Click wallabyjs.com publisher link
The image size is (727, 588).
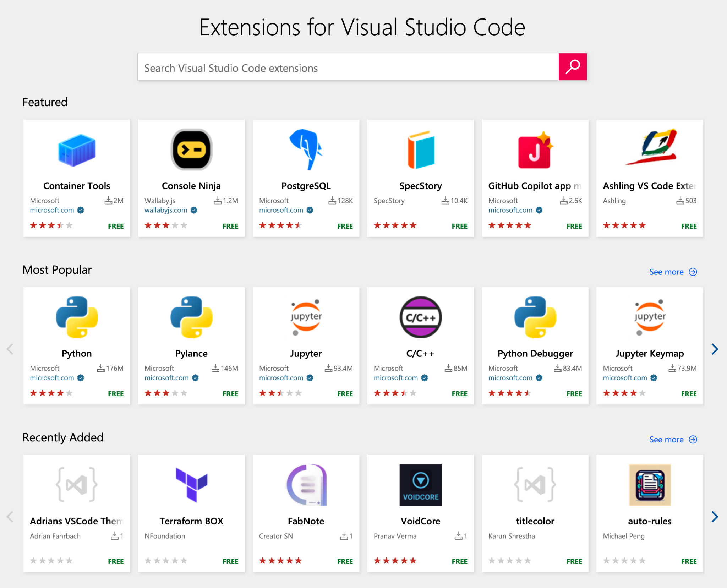coord(166,210)
